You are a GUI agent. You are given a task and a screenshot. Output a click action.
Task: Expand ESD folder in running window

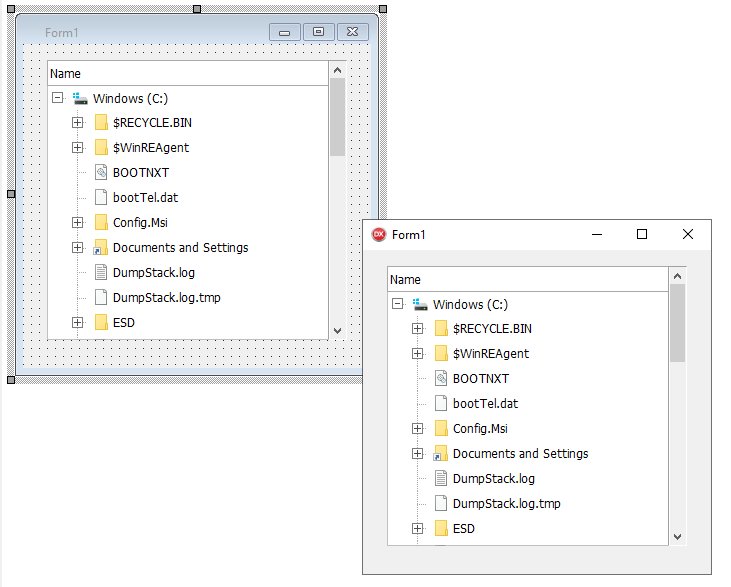coord(417,529)
